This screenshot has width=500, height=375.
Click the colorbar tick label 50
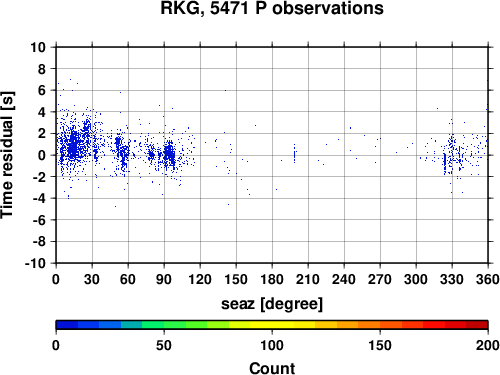point(164,345)
